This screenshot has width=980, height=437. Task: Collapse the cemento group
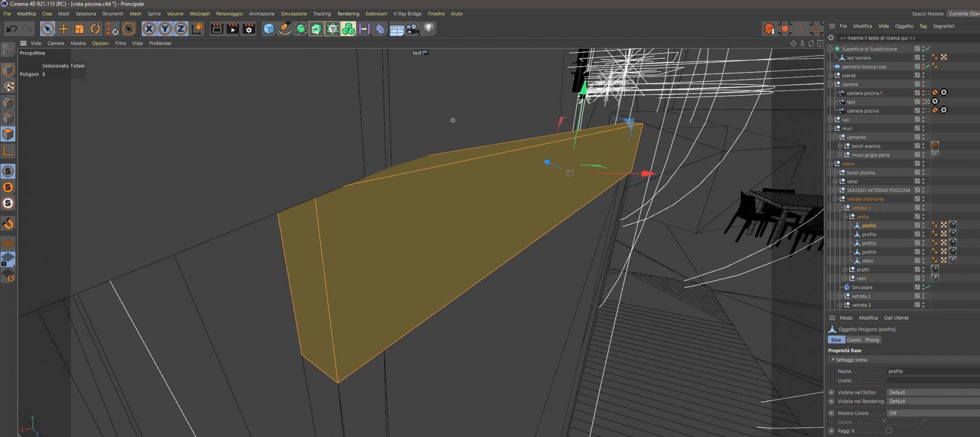[836, 137]
